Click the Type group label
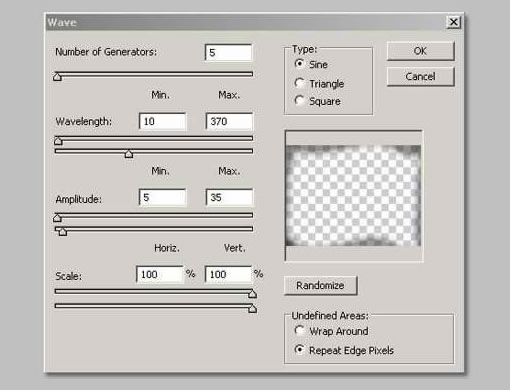Image resolution: width=510 pixels, height=390 pixels. click(x=304, y=49)
